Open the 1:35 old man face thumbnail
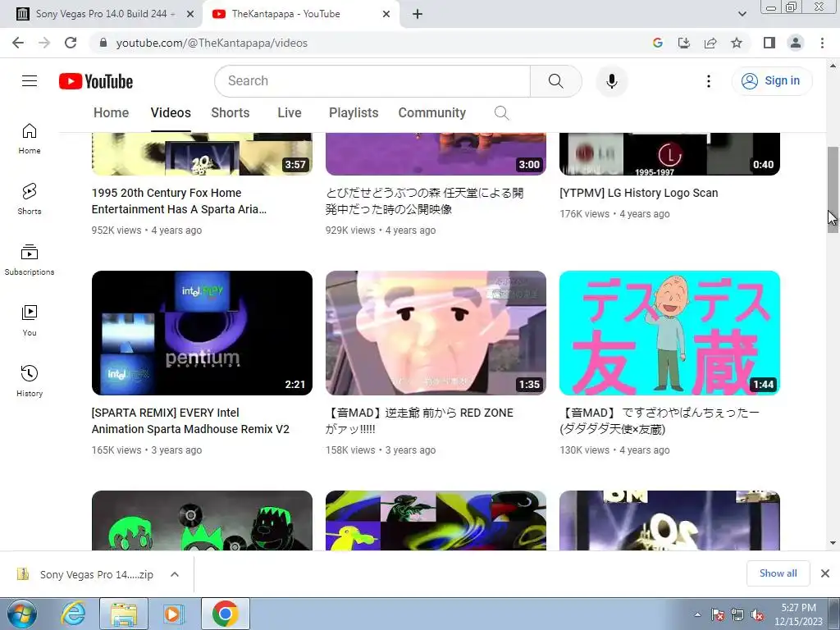Screen dimensions: 840x630 click(x=436, y=333)
